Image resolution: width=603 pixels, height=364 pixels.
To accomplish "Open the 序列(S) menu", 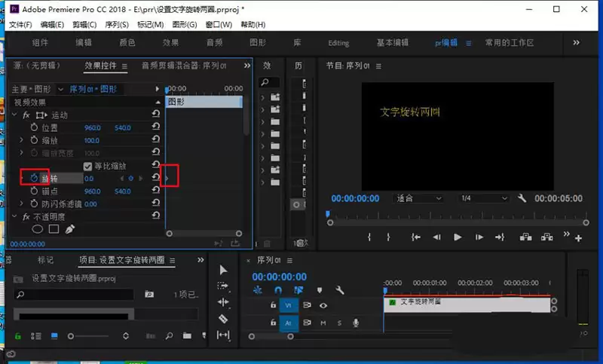I will (x=117, y=25).
